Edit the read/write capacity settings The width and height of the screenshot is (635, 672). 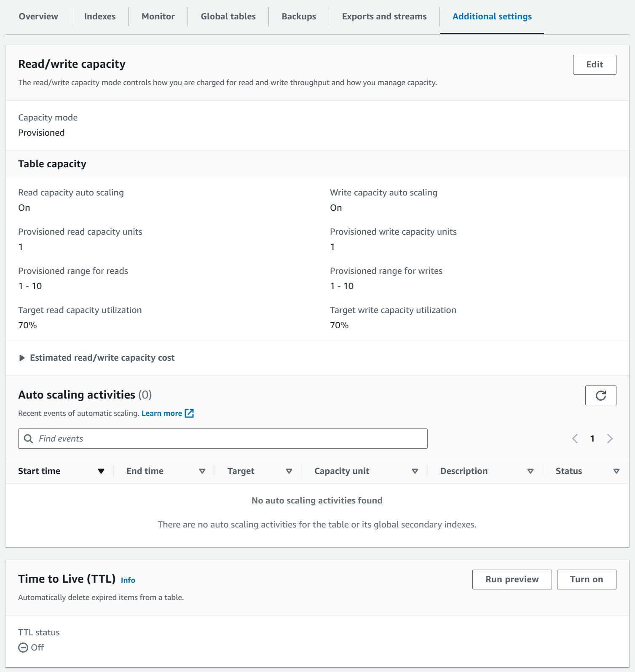click(x=595, y=64)
